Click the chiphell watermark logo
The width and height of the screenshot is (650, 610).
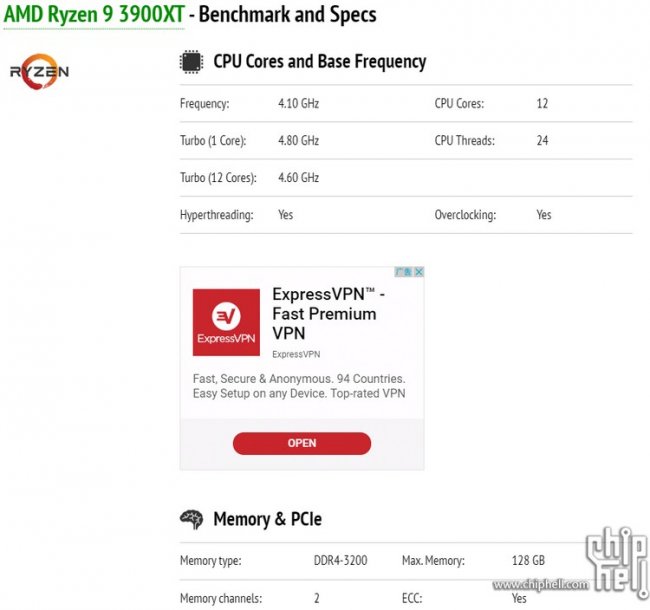point(616,562)
